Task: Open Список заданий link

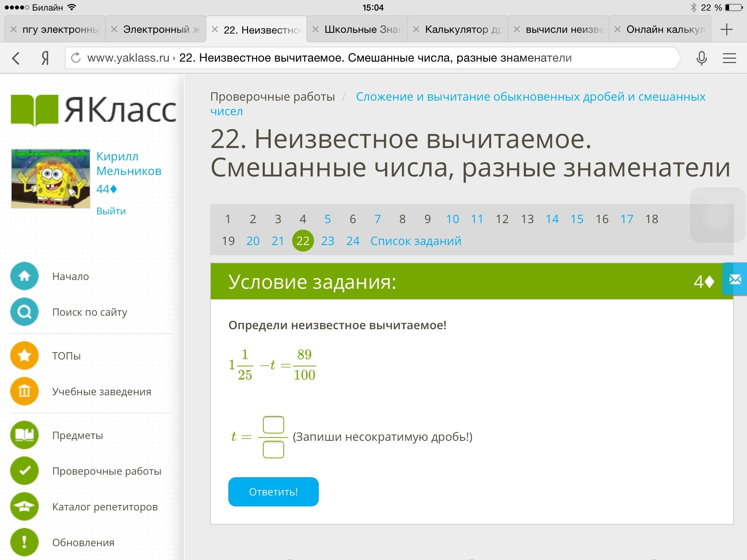Action: (415, 241)
